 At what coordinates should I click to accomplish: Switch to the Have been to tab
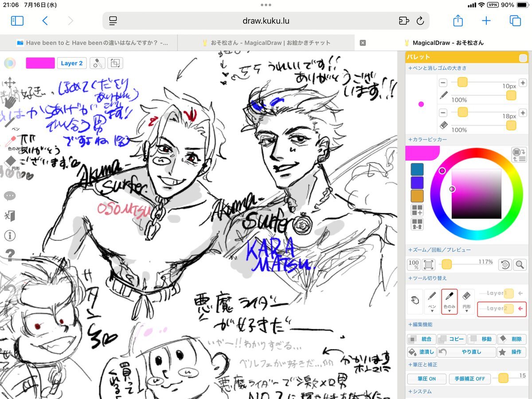[x=89, y=43]
